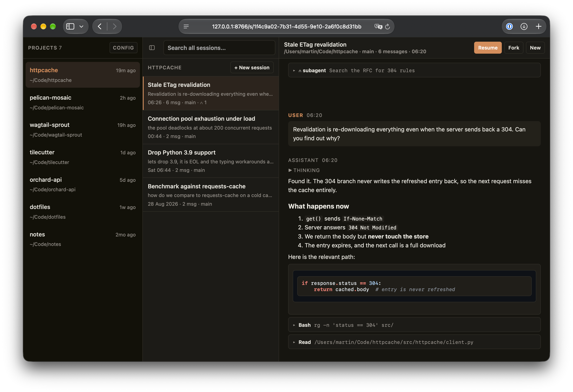The height and width of the screenshot is (392, 573).
Task: Select the notes project
Action: tap(83, 239)
